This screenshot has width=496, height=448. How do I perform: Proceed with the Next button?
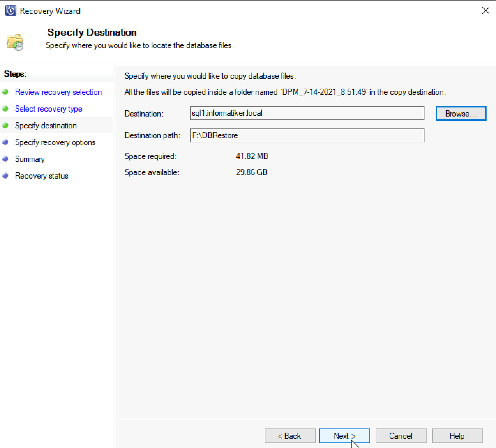pyautogui.click(x=344, y=436)
